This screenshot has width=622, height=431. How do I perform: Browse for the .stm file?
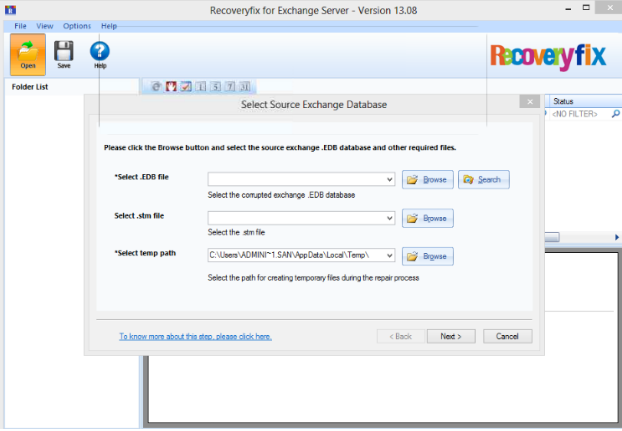[x=428, y=218]
